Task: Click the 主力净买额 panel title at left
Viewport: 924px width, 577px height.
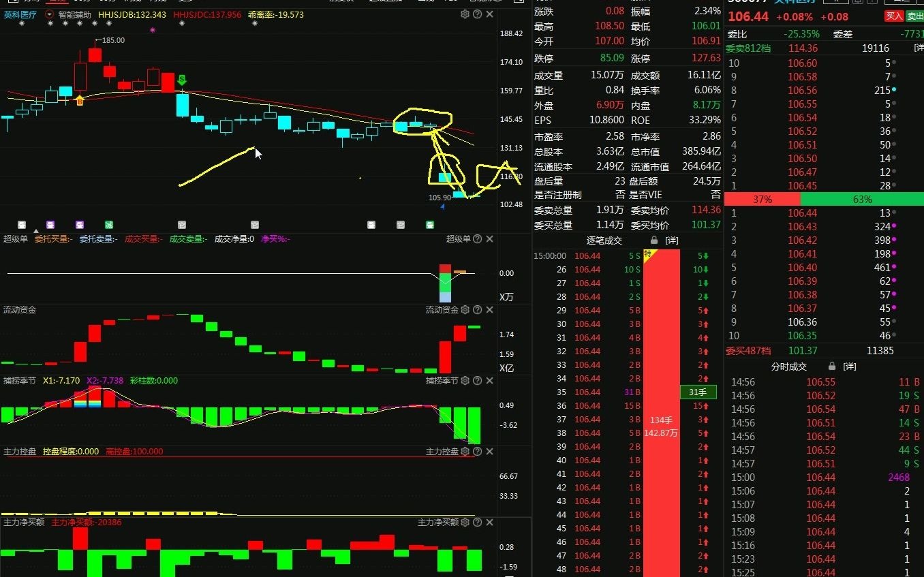Action: tap(24, 523)
